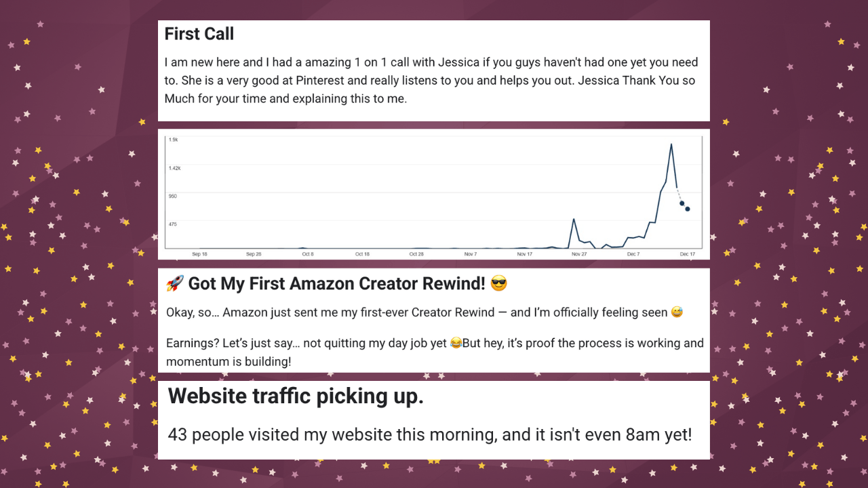The image size is (868, 488).
Task: Select the 'Dec 17' x-axis date label
Action: (x=688, y=254)
